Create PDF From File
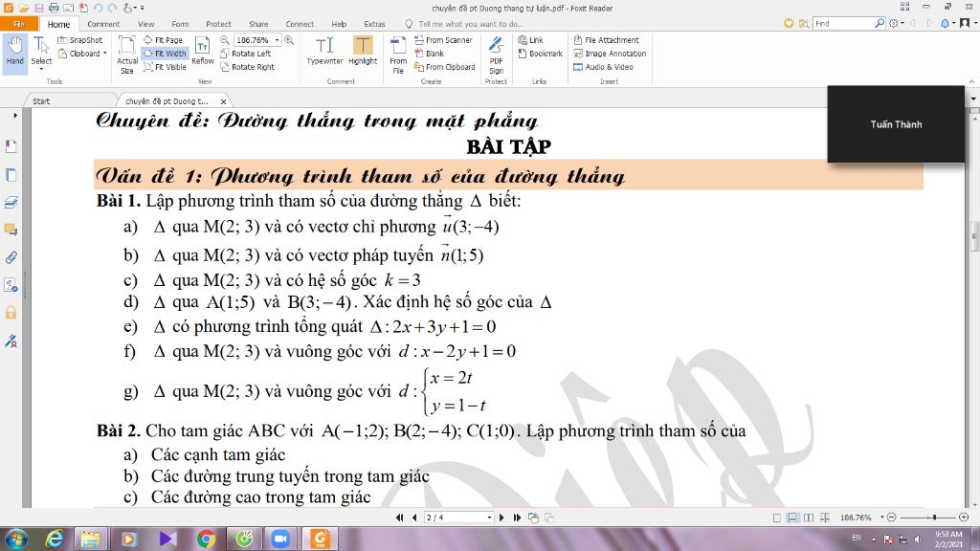 [x=398, y=55]
